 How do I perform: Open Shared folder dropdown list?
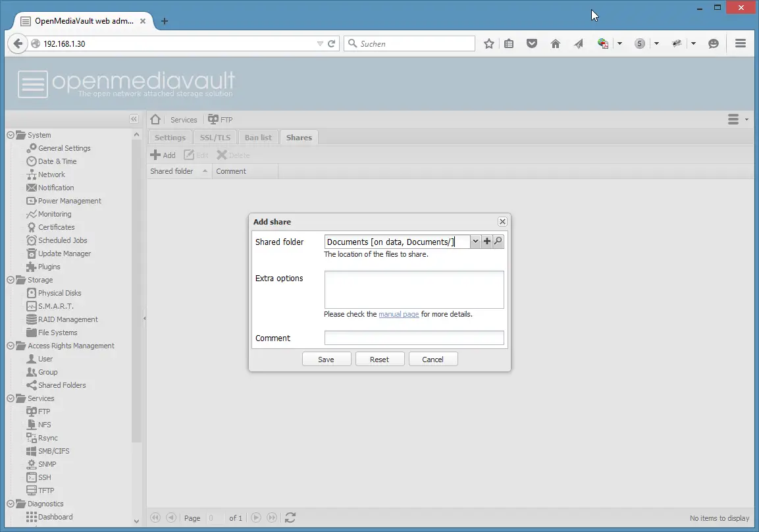475,242
